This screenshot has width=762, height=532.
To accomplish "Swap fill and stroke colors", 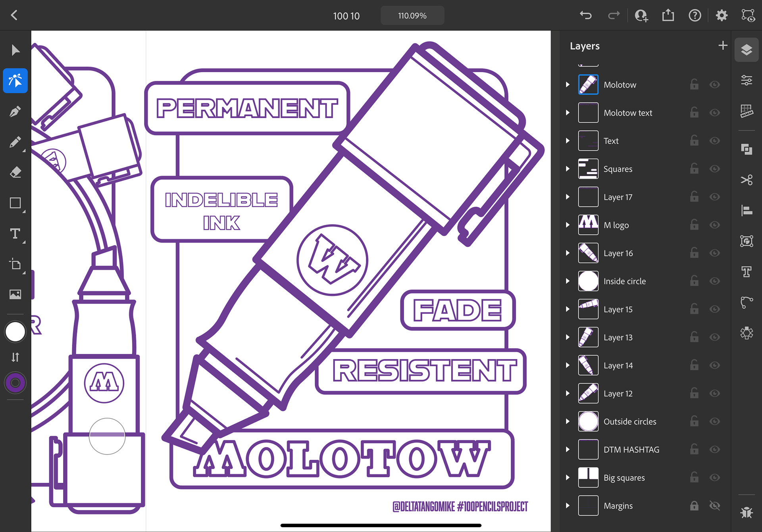I will tap(15, 357).
